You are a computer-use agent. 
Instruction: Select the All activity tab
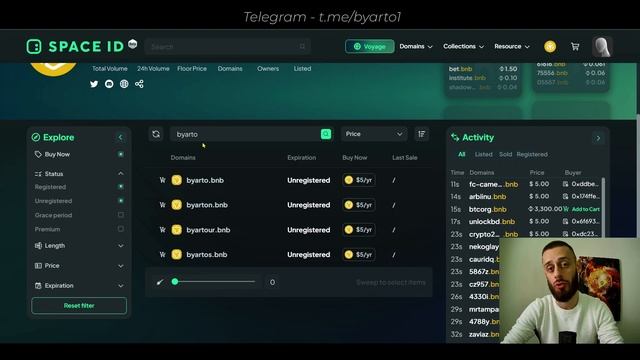[461, 154]
